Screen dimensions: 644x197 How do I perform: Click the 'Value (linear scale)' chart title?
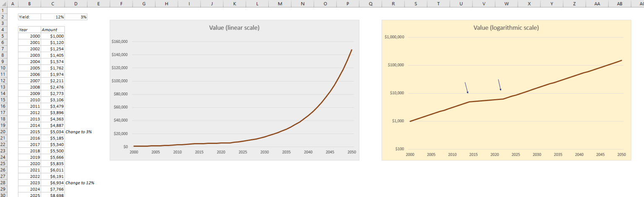(x=234, y=28)
